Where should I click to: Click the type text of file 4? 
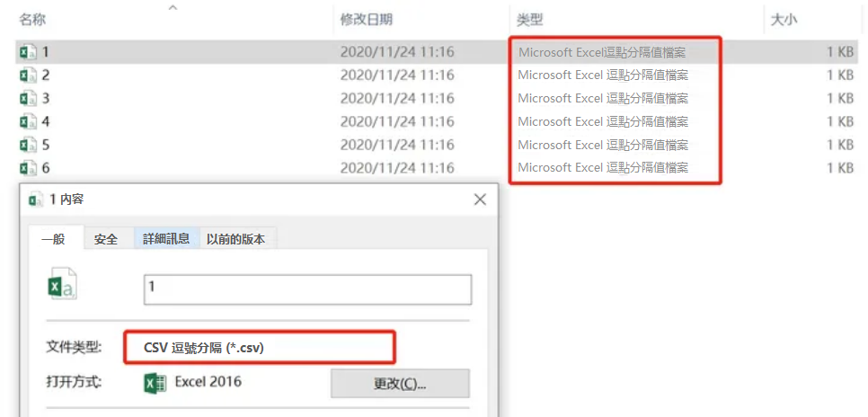coord(603,121)
